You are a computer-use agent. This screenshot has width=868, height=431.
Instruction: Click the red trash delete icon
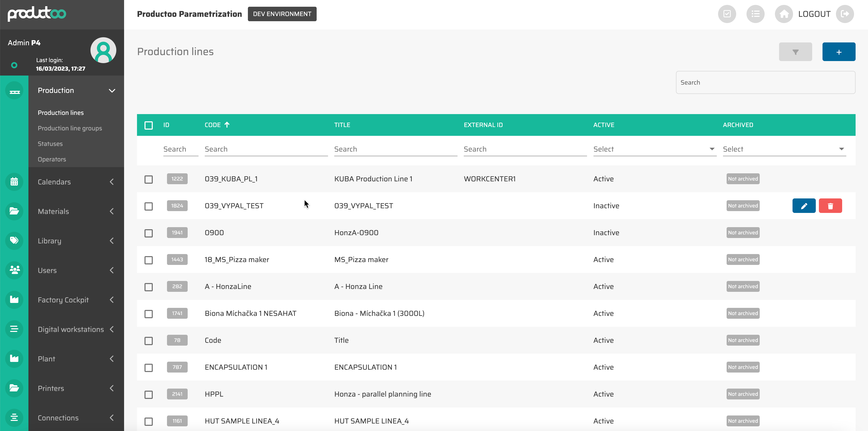click(830, 206)
